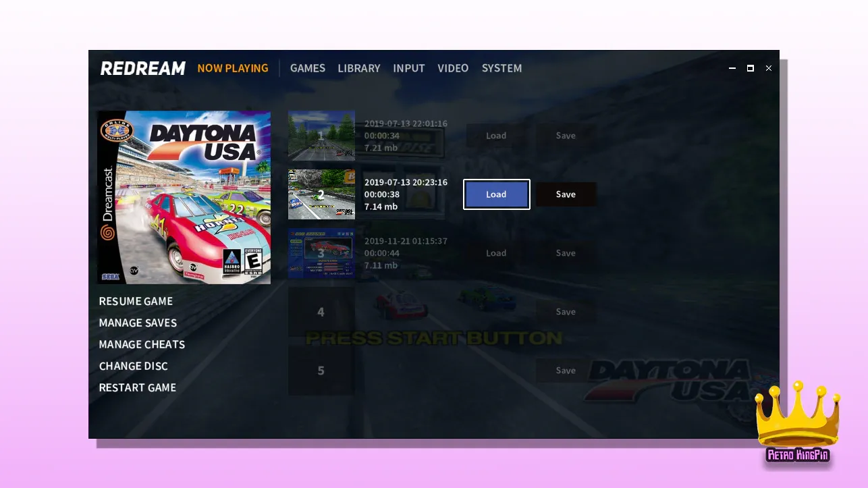Save over state slot 2
Screen dimensions: 868x488
pos(566,194)
